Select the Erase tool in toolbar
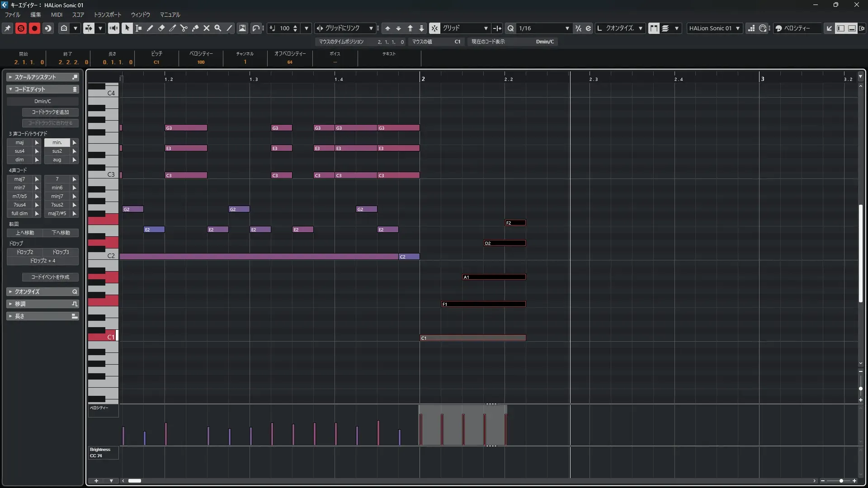The width and height of the screenshot is (868, 488). (x=161, y=28)
